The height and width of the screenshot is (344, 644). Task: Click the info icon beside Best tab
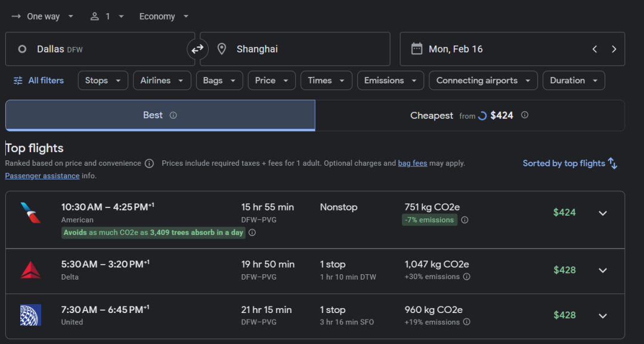[174, 116]
